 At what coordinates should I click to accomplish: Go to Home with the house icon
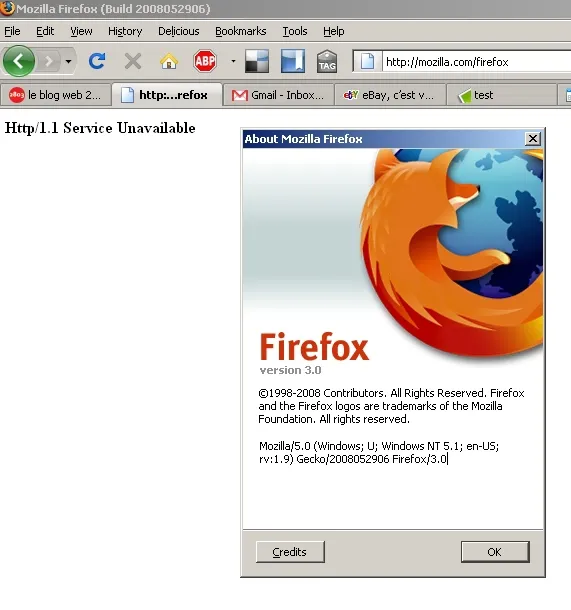[x=169, y=61]
